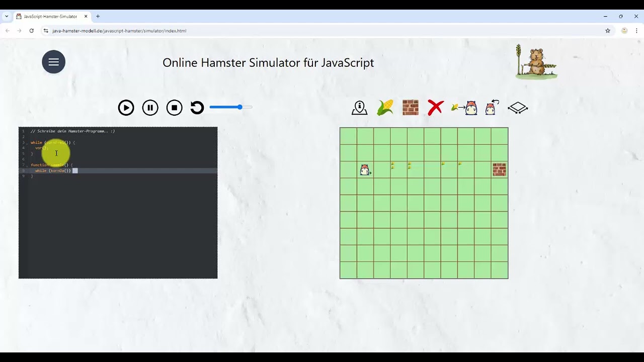
Task: Click the page title 'Online Hamster Simulator für JavaScript'
Action: 268,63
